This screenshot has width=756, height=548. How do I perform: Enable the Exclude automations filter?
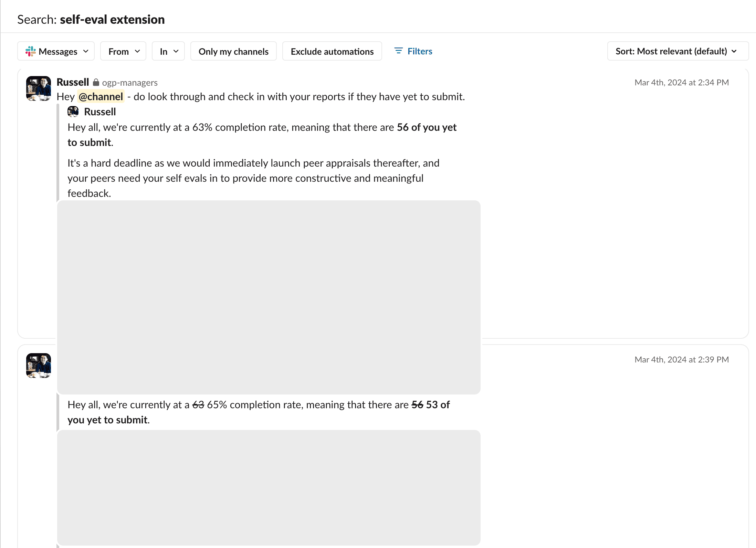point(332,51)
